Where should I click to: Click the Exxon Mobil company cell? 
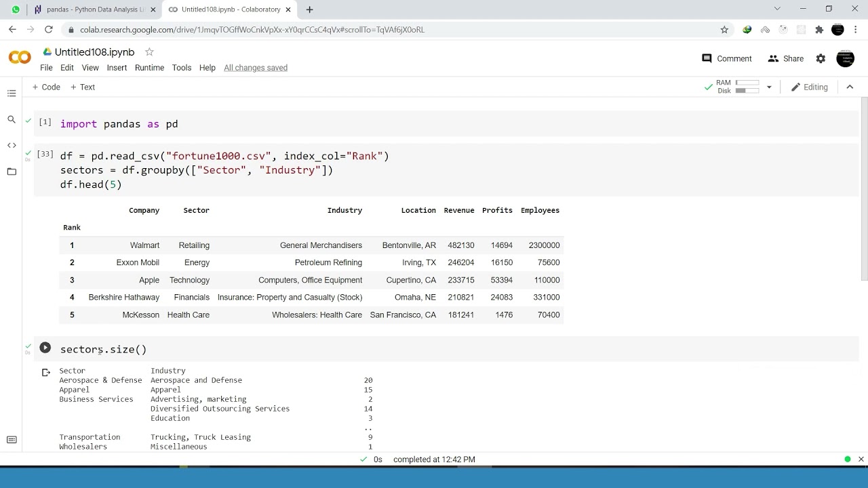[x=138, y=262]
